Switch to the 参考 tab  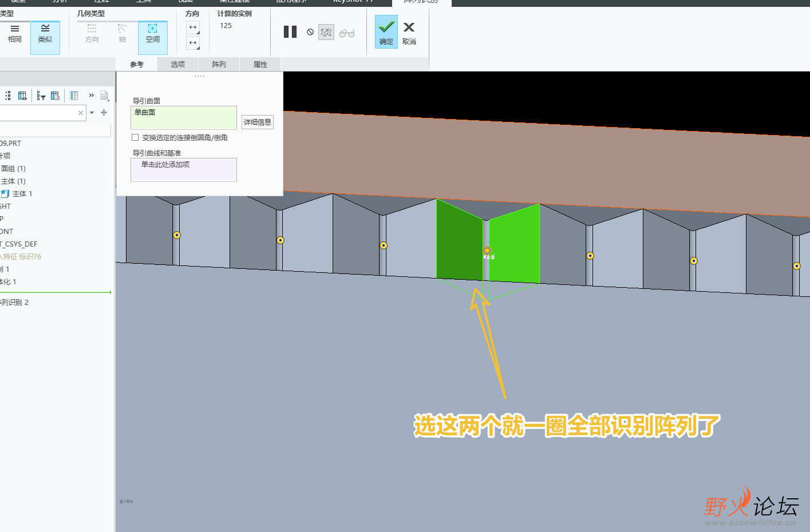[137, 65]
